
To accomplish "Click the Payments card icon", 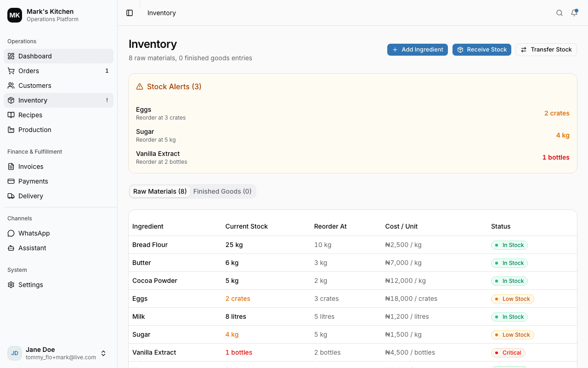I will [x=11, y=181].
